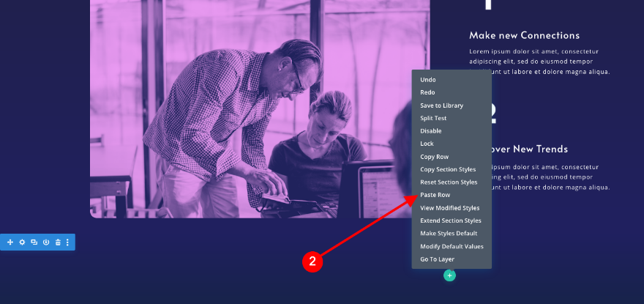Select Extend Section Styles option
The image size is (644, 304).
(x=452, y=221)
